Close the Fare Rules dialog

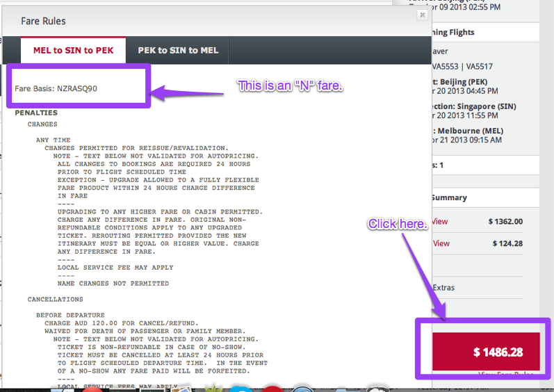tap(422, 15)
